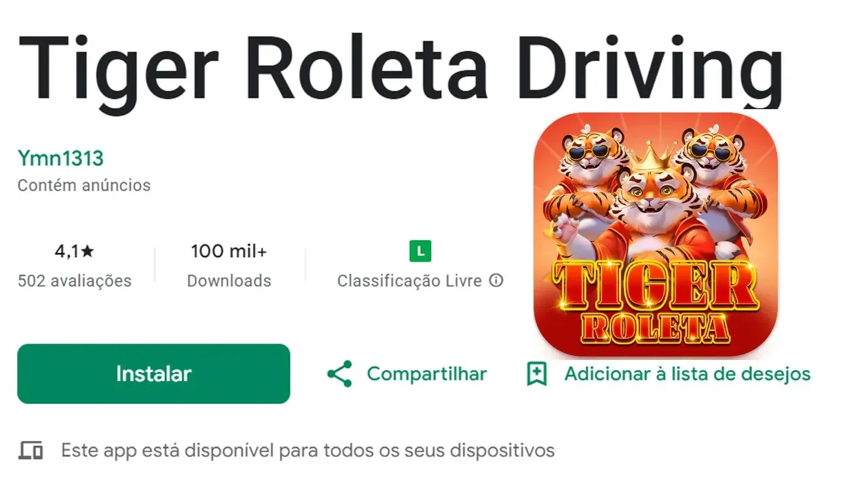
Task: Click the devices icon near availability message
Action: click(x=31, y=450)
